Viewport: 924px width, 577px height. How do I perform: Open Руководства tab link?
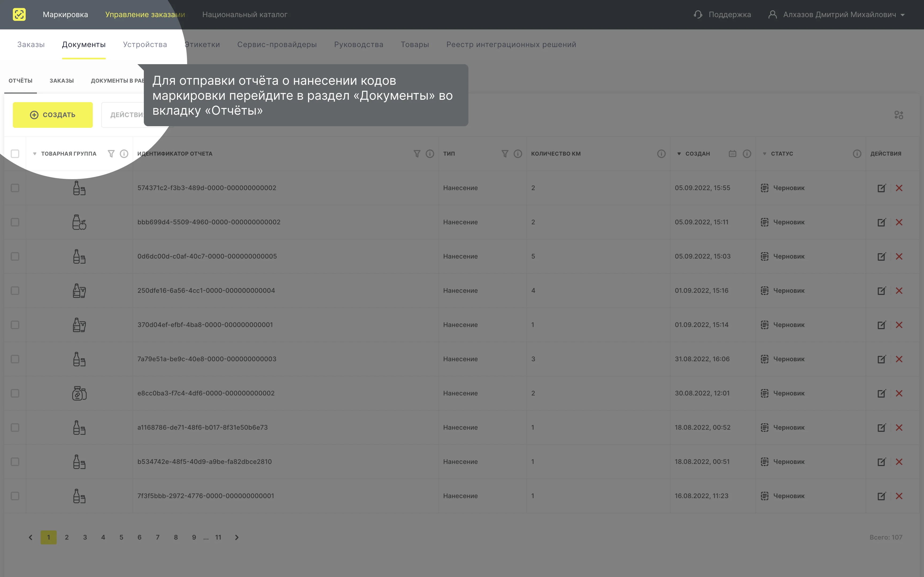pos(359,44)
